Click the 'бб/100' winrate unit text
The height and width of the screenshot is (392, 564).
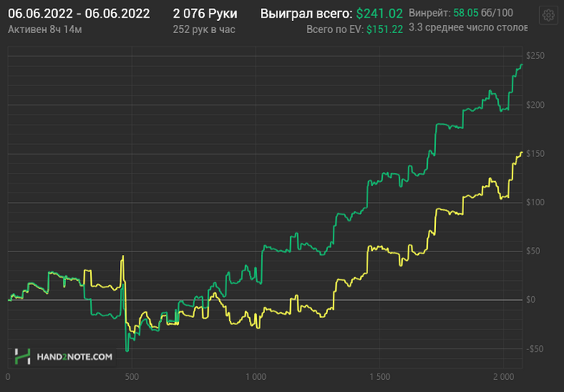[497, 14]
